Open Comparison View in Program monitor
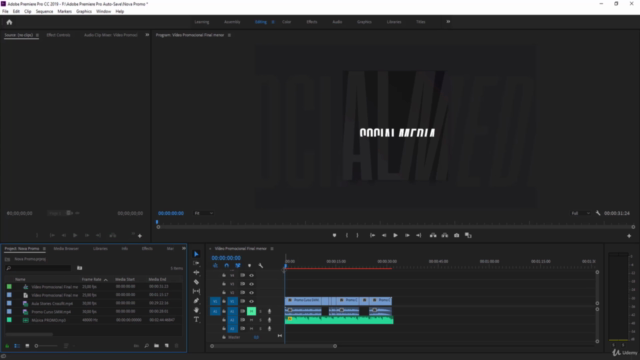The width and height of the screenshot is (640, 360). pyautogui.click(x=469, y=236)
